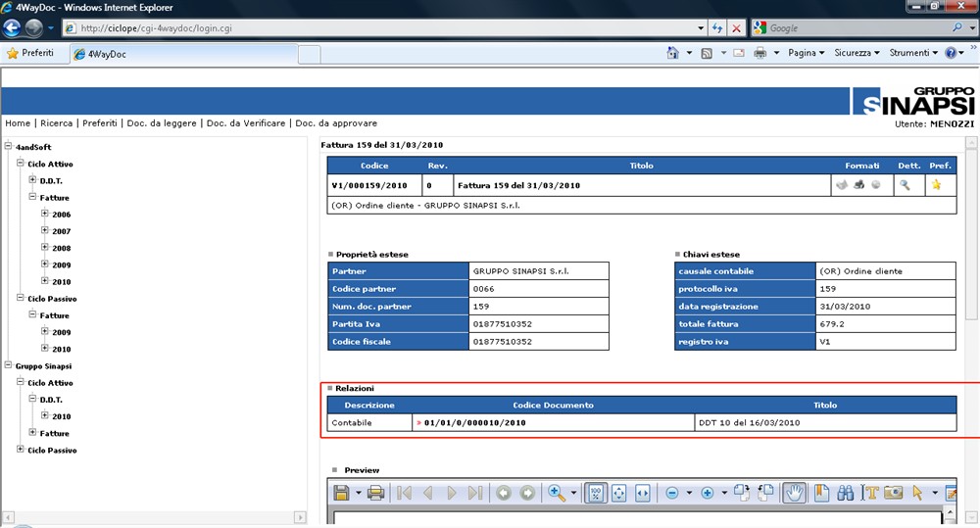
Task: Open the Pagina menu
Action: [x=807, y=53]
